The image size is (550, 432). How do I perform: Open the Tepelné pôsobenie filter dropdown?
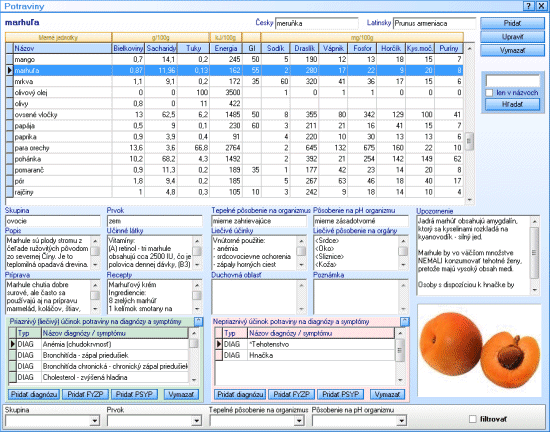click(x=299, y=420)
